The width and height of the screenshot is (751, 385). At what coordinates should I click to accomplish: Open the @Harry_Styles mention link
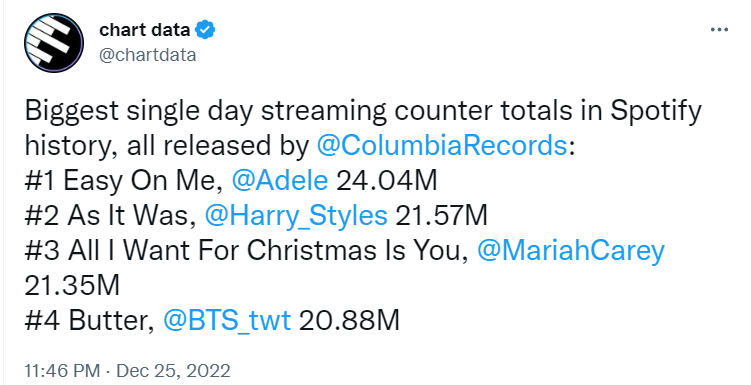pyautogui.click(x=296, y=215)
